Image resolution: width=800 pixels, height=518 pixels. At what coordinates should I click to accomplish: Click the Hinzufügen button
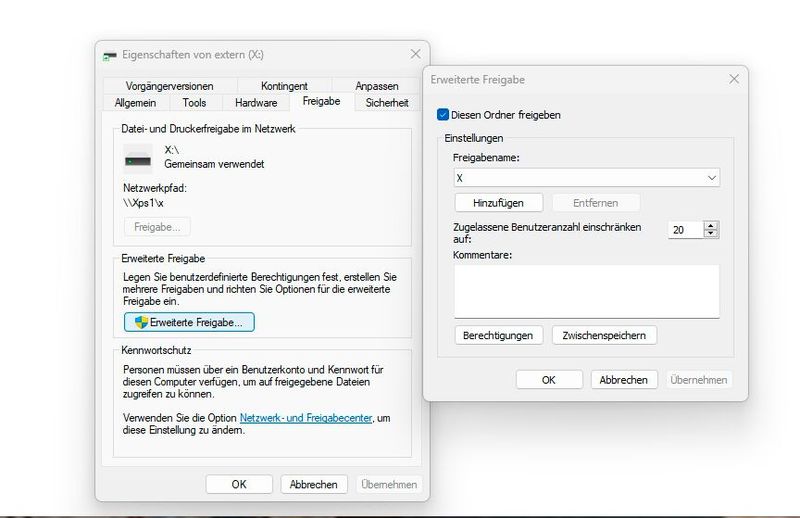(498, 203)
